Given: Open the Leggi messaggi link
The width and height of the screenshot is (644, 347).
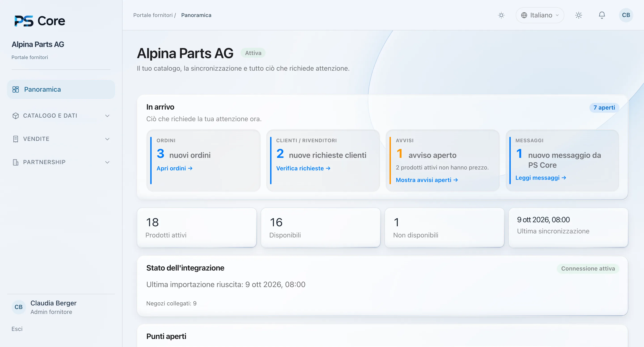Looking at the screenshot, I should [x=541, y=178].
